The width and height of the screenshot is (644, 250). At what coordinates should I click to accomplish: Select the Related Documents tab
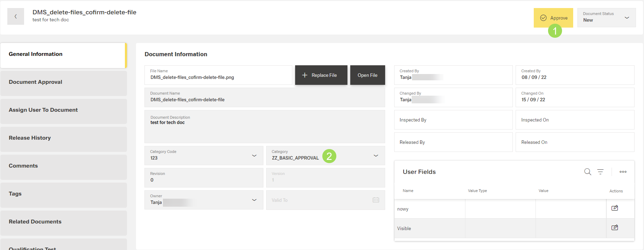coord(63,222)
